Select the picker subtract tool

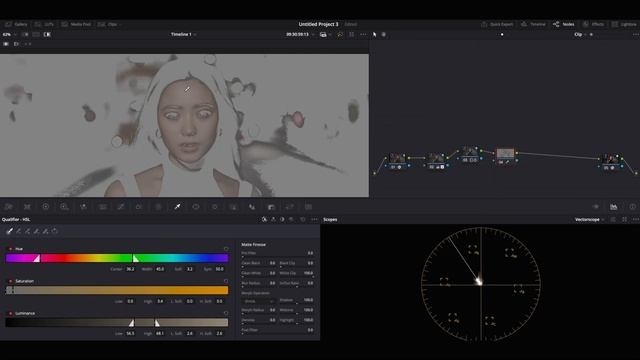19,231
